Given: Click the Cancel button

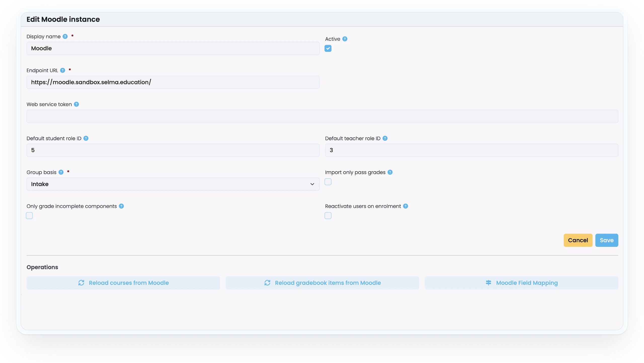Looking at the screenshot, I should (x=578, y=240).
